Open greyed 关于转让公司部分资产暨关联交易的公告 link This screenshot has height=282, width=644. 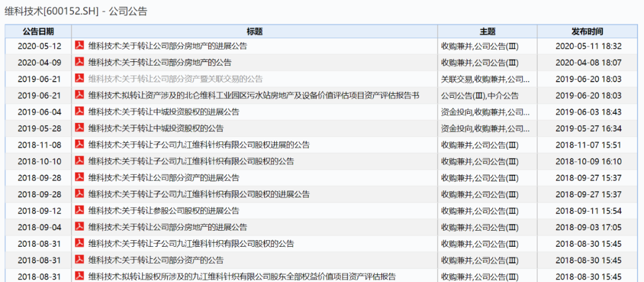point(175,79)
